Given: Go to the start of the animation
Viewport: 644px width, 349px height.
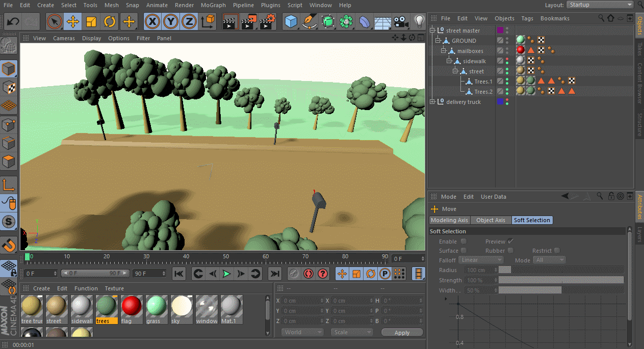Looking at the screenshot, I should [x=178, y=274].
